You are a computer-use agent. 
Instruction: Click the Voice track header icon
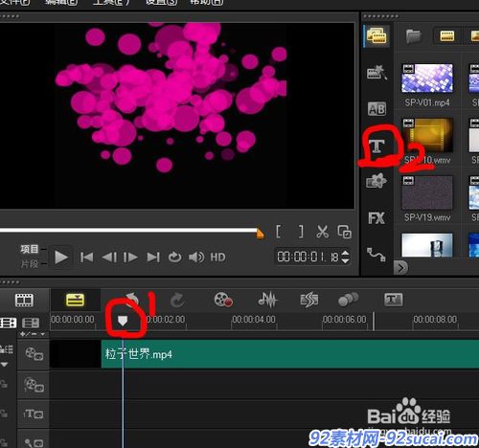[x=34, y=443]
